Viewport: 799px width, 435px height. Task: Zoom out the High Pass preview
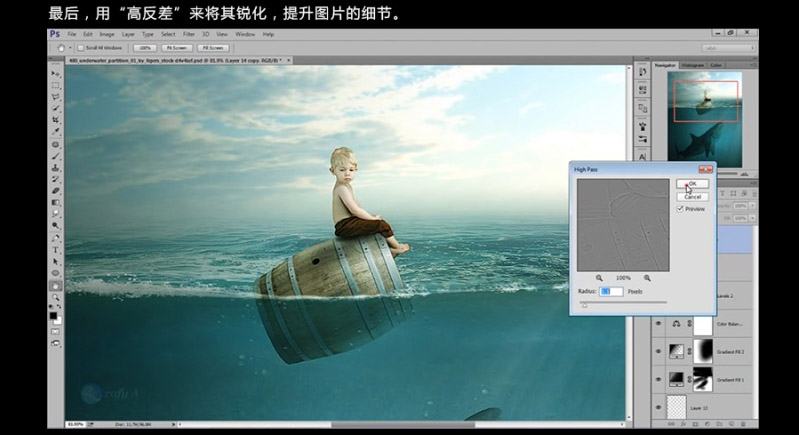point(599,278)
